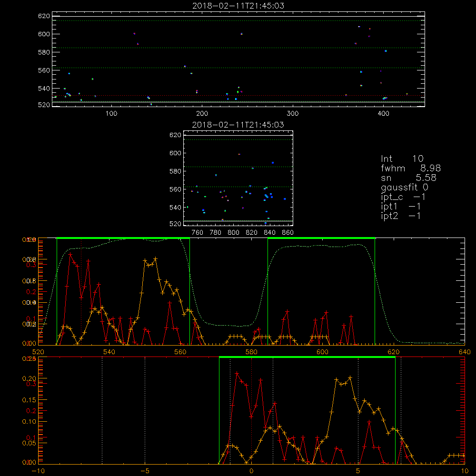Viewport: 476px width, 476px height.
Task: Click x-axis label -10 of the lower profile plot
Action: [x=38, y=471]
